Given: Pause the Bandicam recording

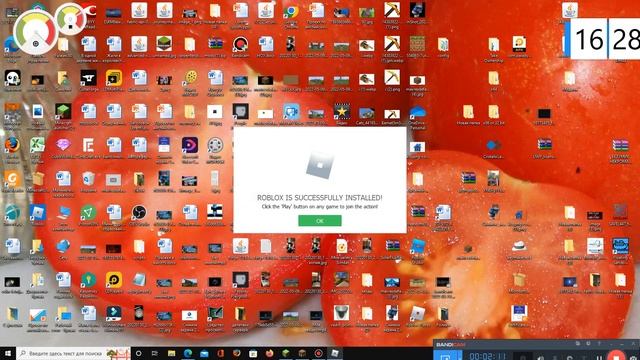Looking at the screenshot, I should pyautogui.click(x=599, y=357).
